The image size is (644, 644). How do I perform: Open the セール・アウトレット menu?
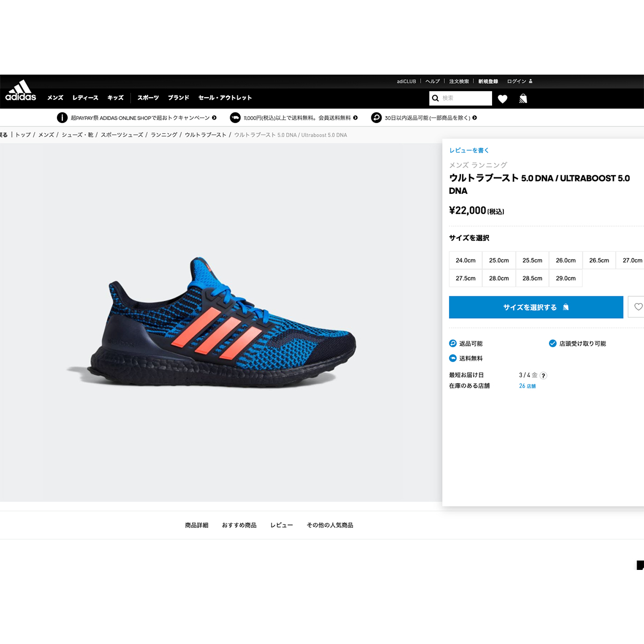click(x=225, y=98)
